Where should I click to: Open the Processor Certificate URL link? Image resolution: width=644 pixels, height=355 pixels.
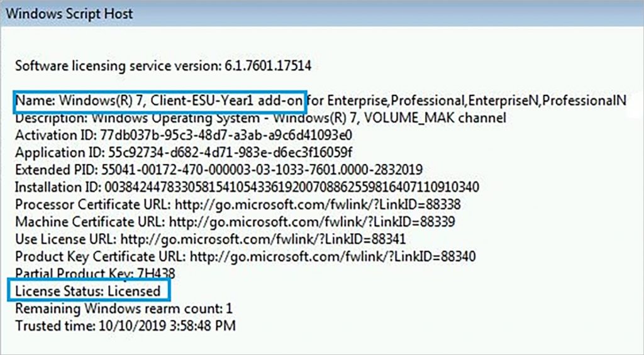click(318, 205)
